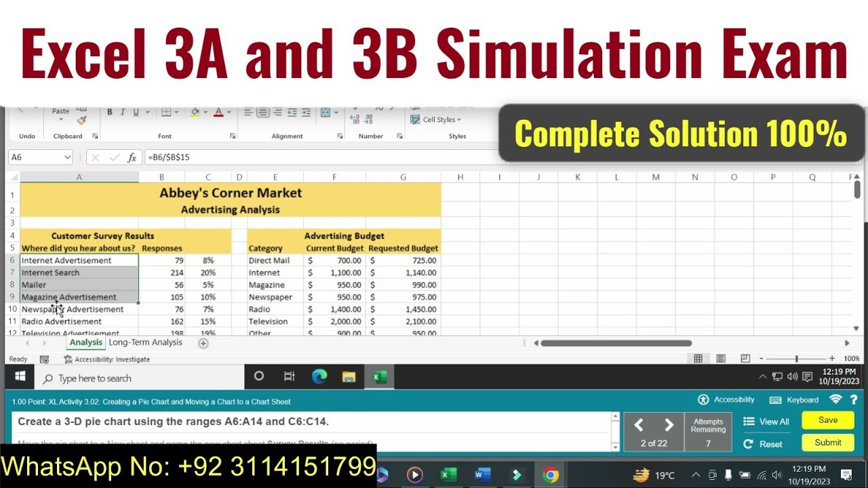868x488 pixels.
Task: Increase indent of cell contents
Action: pos(307,112)
